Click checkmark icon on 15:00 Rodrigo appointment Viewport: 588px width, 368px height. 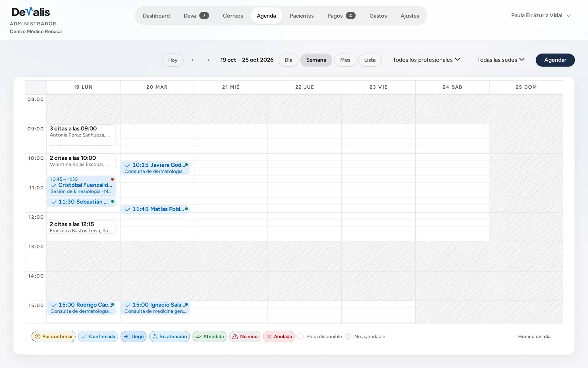pyautogui.click(x=54, y=305)
